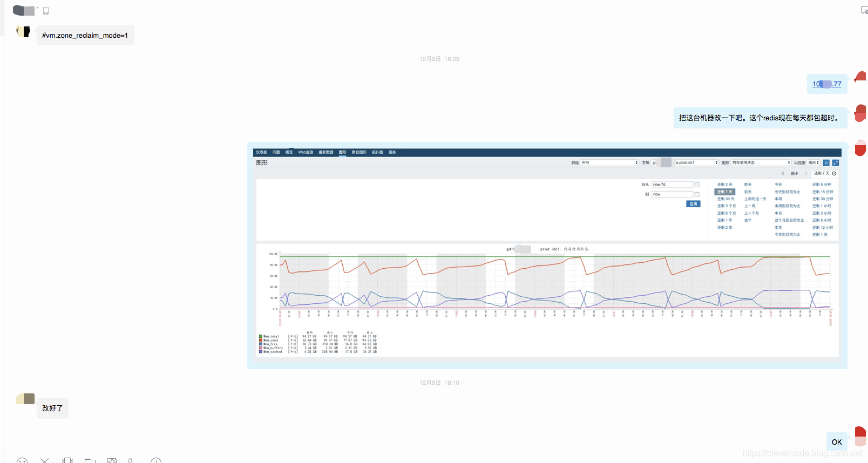The width and height of the screenshot is (868, 463).
Task: Click the #vm.zone_reclaim_mode=1 chat message
Action: (x=85, y=36)
